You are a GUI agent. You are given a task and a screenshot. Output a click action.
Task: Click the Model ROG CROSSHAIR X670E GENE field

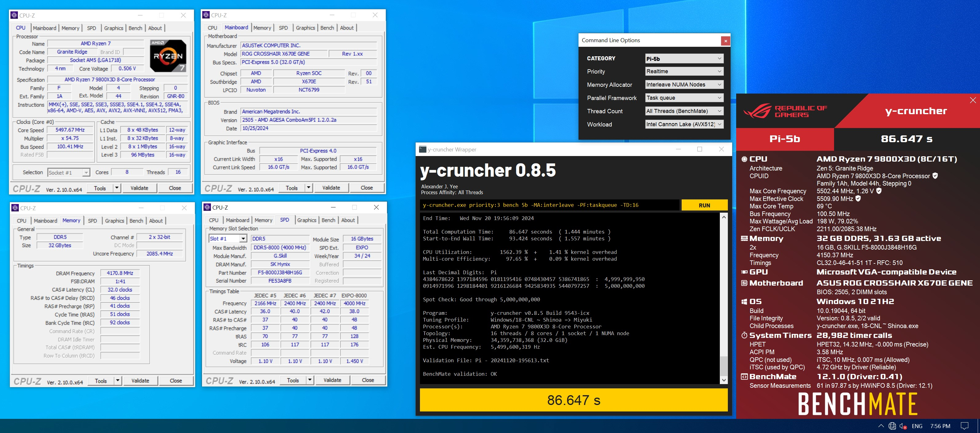(284, 54)
